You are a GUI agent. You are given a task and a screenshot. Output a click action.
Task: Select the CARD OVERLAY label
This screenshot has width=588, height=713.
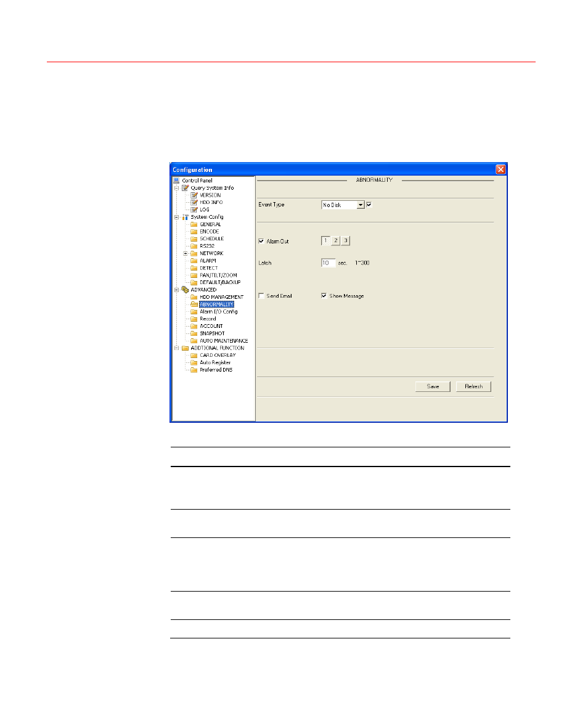pos(218,355)
